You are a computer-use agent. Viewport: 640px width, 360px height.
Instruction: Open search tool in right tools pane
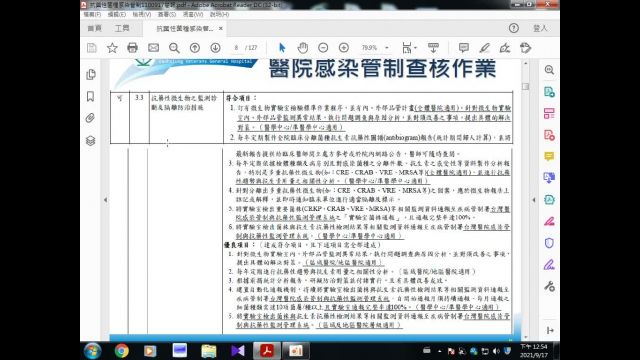pos(549,70)
